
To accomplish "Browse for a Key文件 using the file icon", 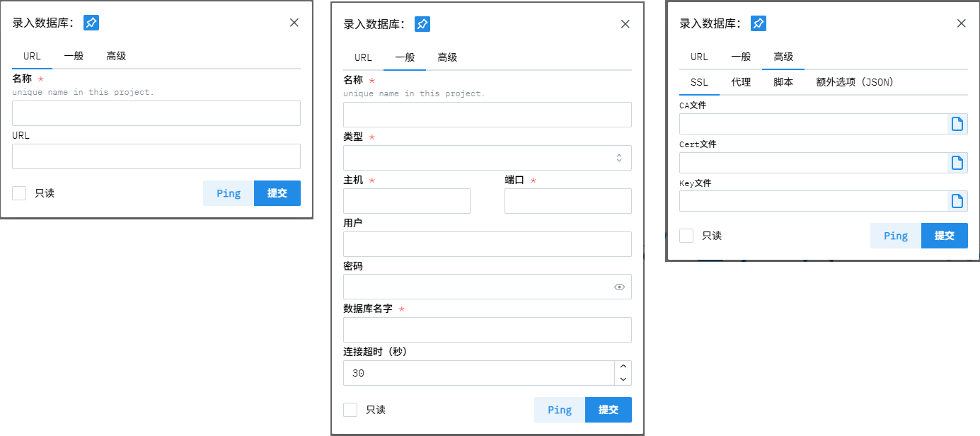I will (957, 201).
